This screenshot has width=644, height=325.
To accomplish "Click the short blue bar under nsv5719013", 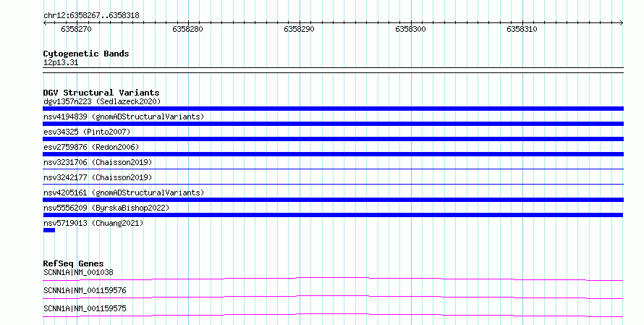I will tap(49, 230).
